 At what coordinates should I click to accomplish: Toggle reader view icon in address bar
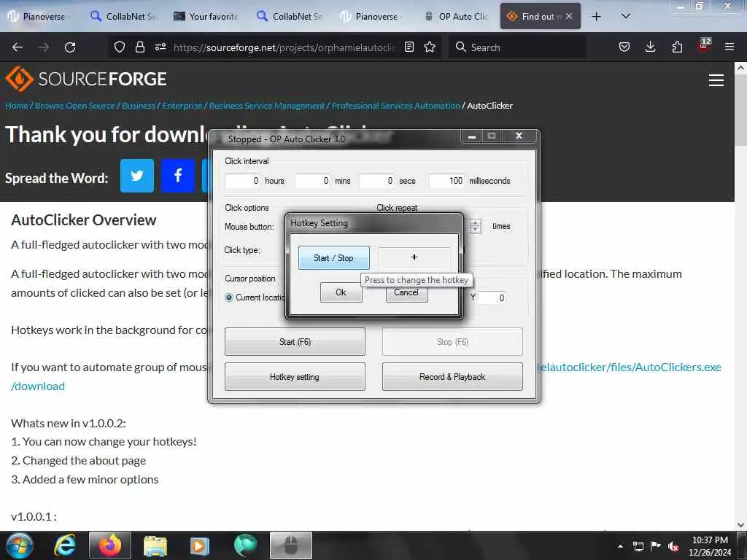coord(409,47)
